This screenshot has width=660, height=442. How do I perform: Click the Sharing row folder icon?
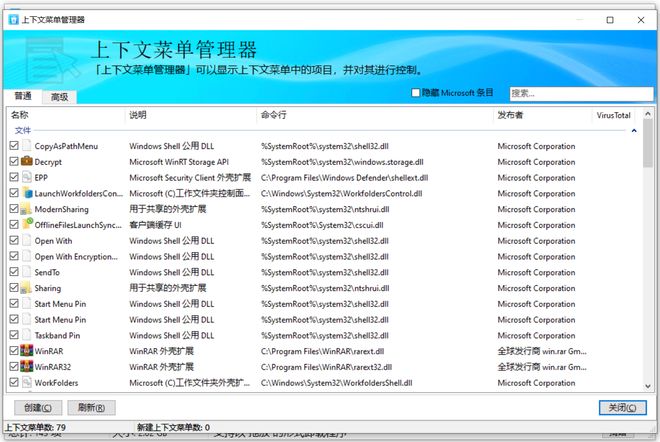click(x=27, y=288)
